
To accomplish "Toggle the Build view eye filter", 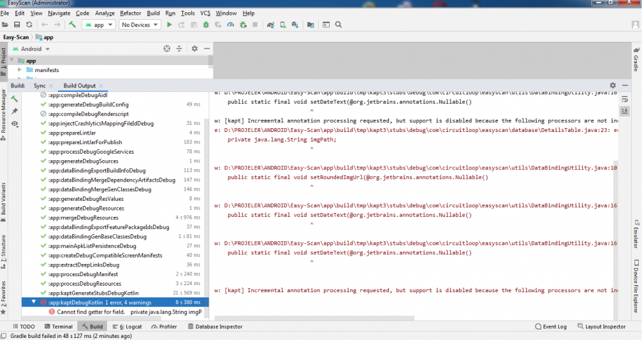I will click(15, 124).
